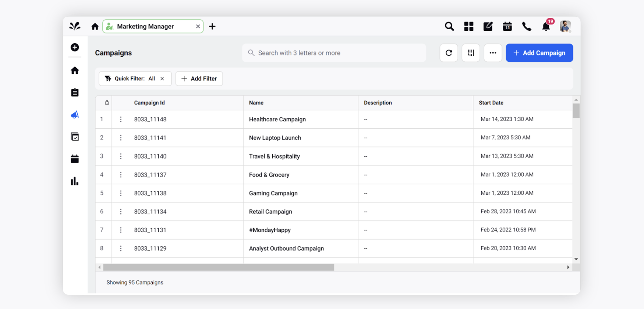
Task: Remove the Quick Filter chip
Action: tap(162, 79)
